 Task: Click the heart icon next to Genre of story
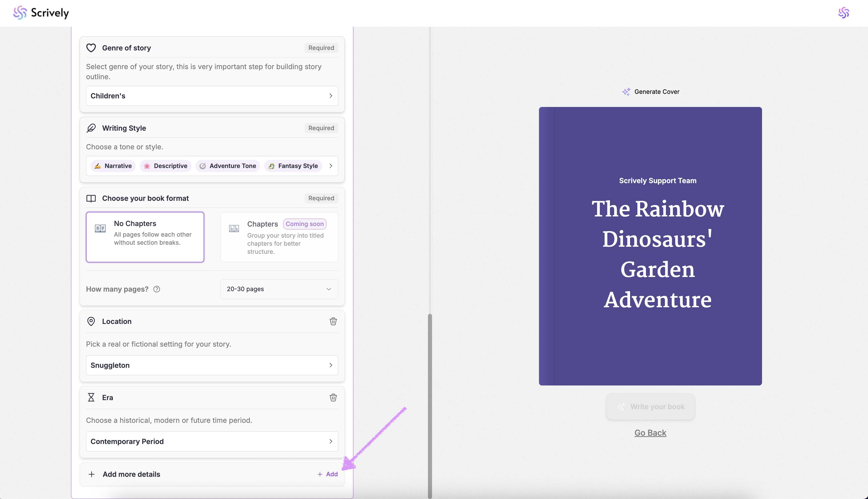(91, 48)
